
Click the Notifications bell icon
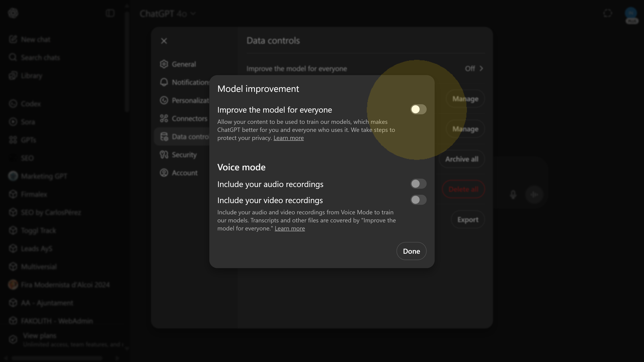[164, 82]
